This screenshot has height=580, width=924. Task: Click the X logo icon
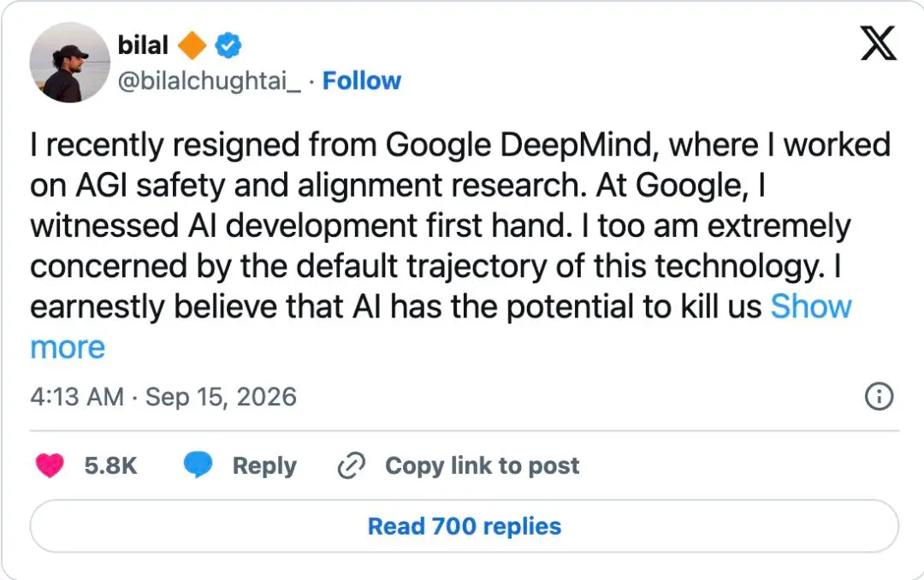(x=878, y=43)
